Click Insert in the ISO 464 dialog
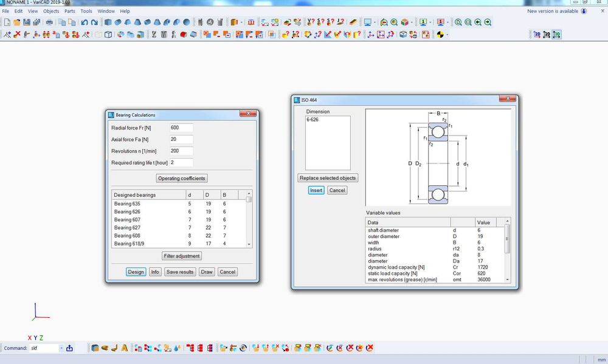The width and height of the screenshot is (608, 364). pyautogui.click(x=316, y=190)
